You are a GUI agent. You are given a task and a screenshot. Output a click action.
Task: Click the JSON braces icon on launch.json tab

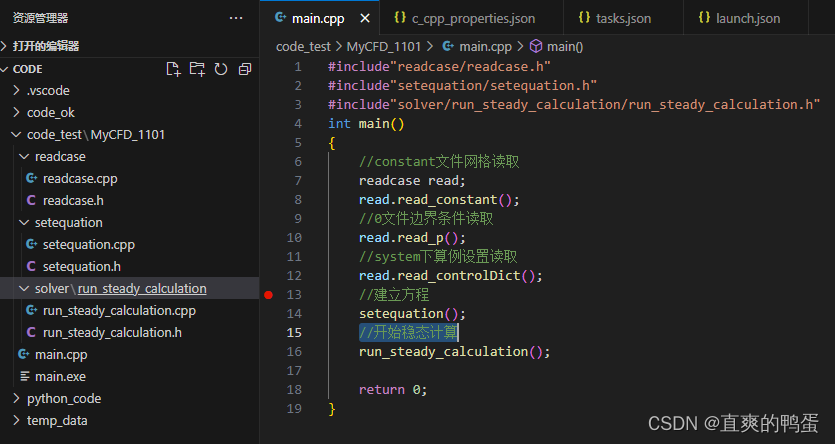704,18
